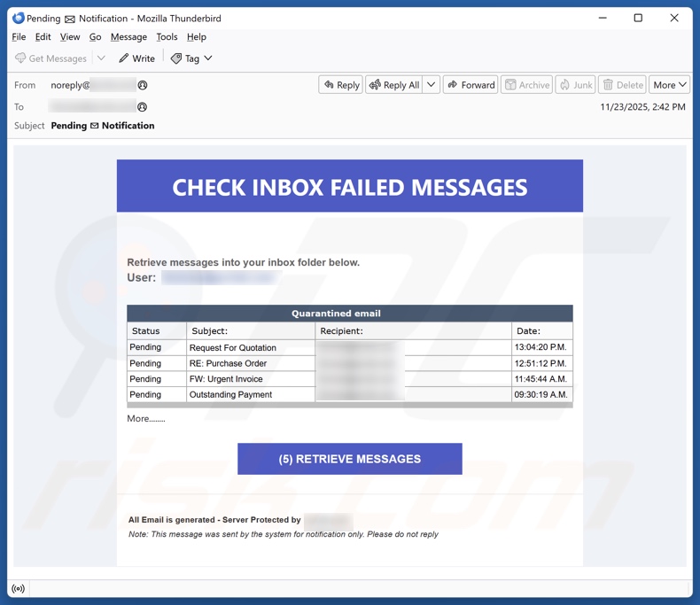Click the CHECK INBOX FAILED MESSAGES banner
Screen dimensions: 700x605
[x=349, y=186]
